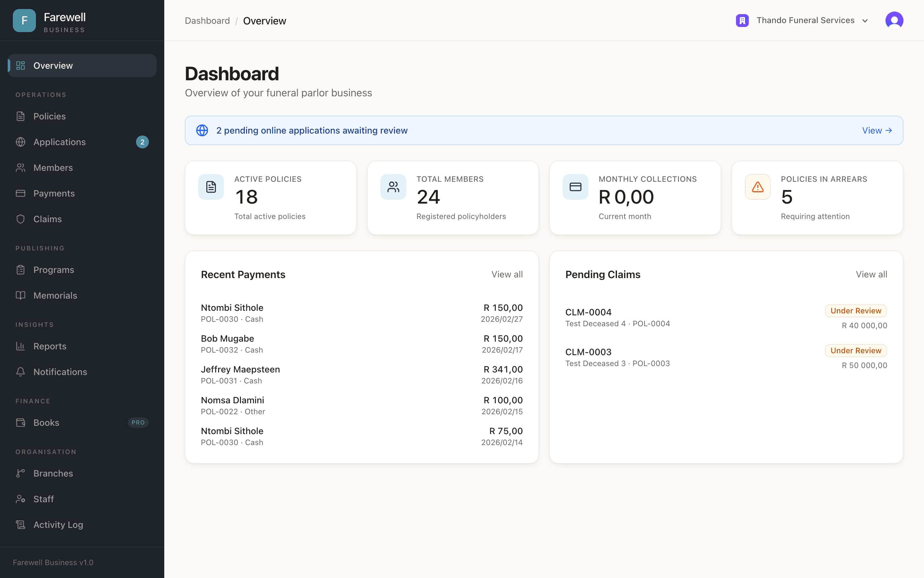Open the Activity Log menu item

82,525
